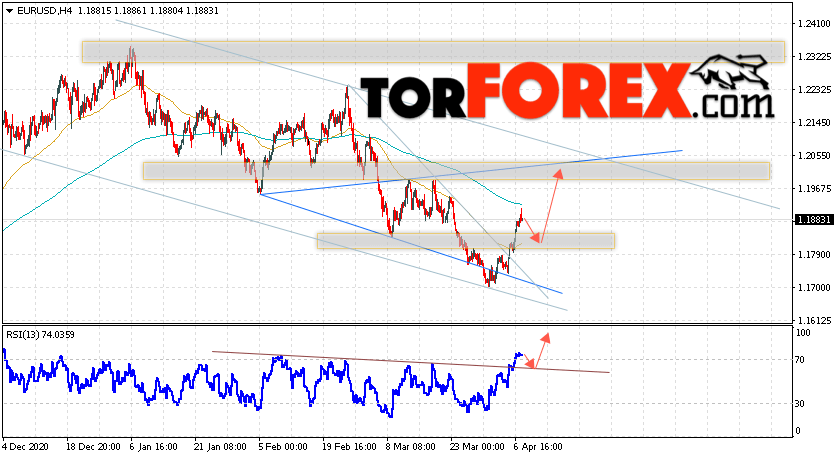Select the middle gray resistance zone near 1.2000
838x458 pixels.
click(456, 171)
